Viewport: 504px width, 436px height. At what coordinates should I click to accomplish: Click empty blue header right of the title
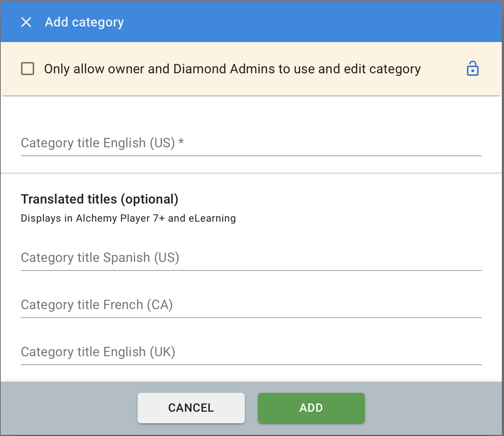(309, 22)
